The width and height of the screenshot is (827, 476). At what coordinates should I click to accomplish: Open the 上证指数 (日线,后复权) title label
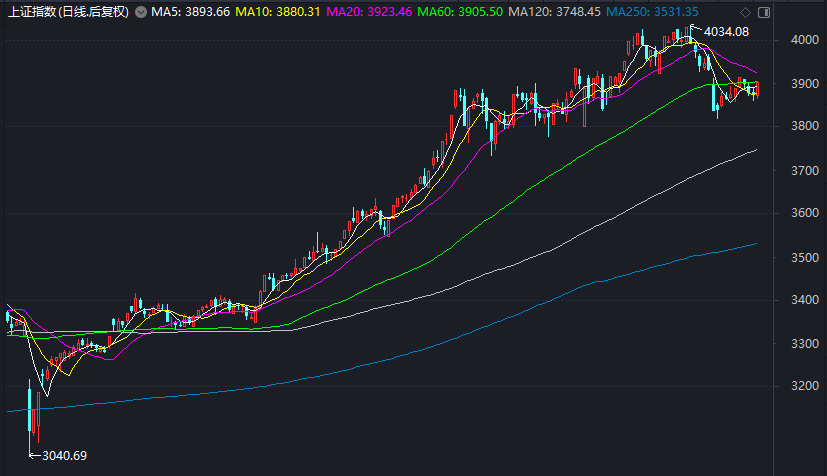[x=68, y=12]
